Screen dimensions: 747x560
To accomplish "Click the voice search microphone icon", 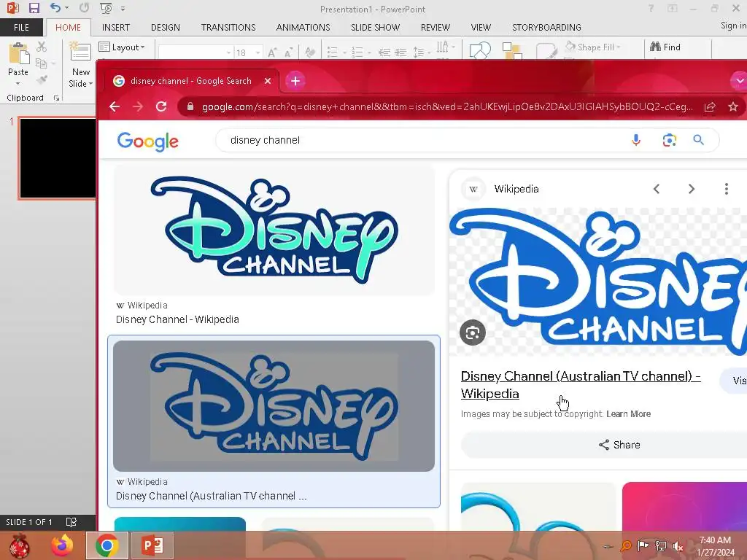I will coord(636,140).
